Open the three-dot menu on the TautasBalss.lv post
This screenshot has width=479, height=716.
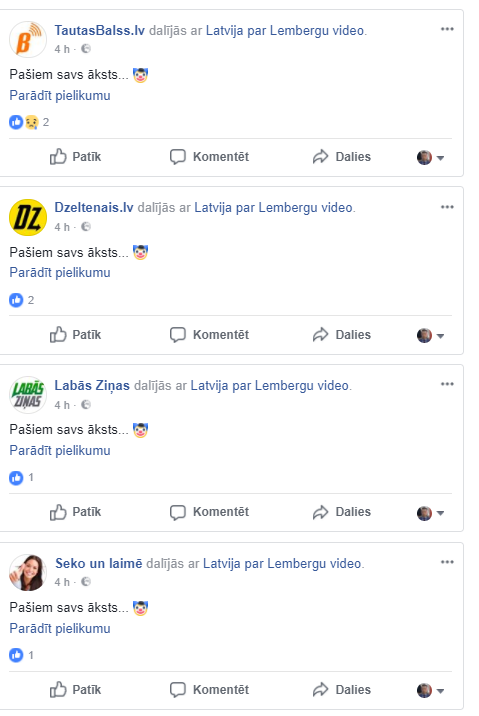447,29
